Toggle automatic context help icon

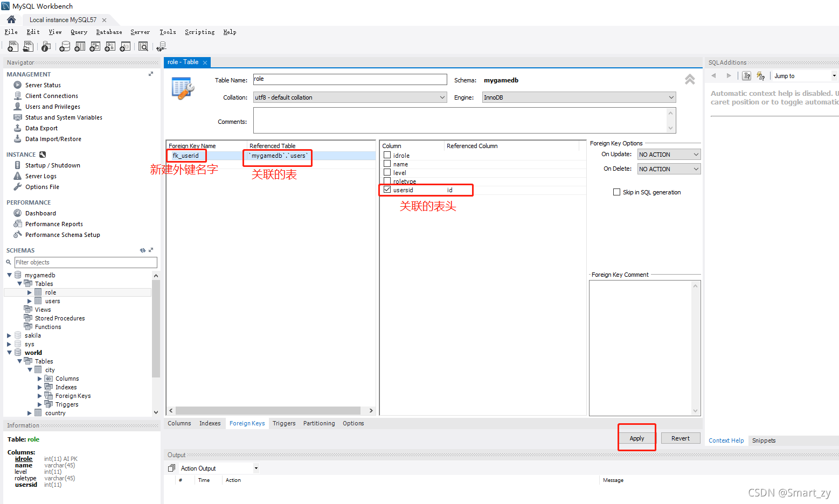[x=761, y=76]
